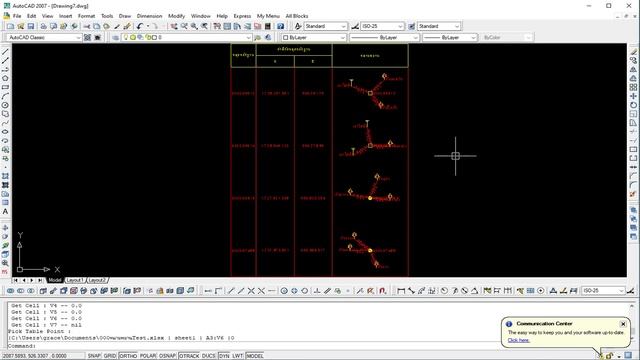Click the Move modify tool
The height and width of the screenshot is (360, 640).
(x=633, y=96)
